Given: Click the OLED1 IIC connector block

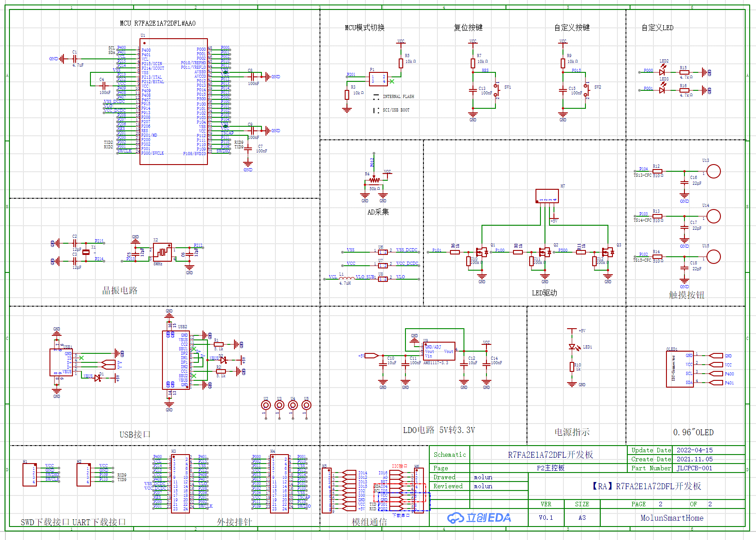Looking at the screenshot, I should pos(679,369).
